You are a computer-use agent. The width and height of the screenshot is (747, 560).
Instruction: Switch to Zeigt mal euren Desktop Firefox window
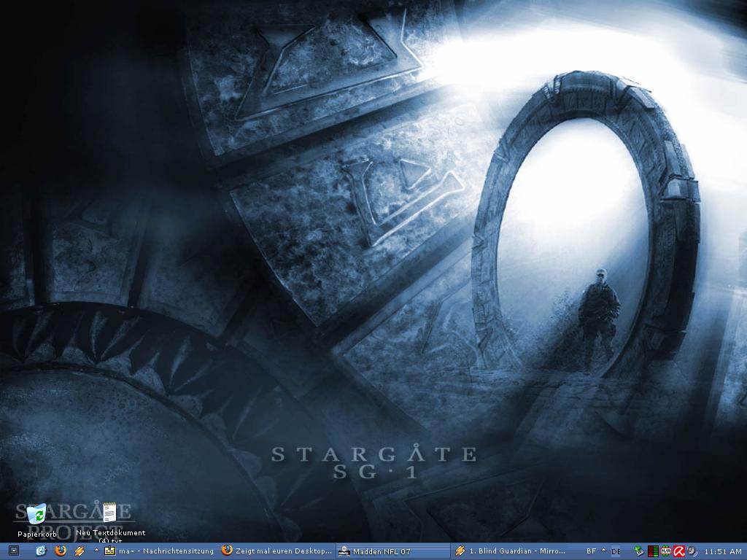click(277, 551)
